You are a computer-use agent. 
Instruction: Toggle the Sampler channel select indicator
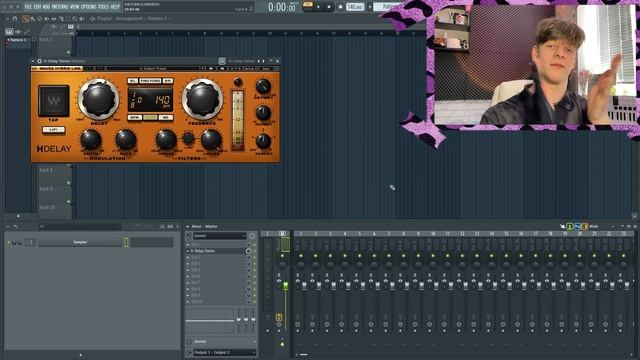pos(126,242)
